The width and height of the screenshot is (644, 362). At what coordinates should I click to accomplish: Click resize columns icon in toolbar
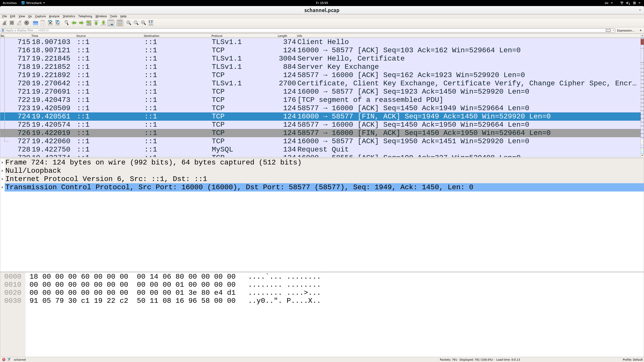point(151,23)
